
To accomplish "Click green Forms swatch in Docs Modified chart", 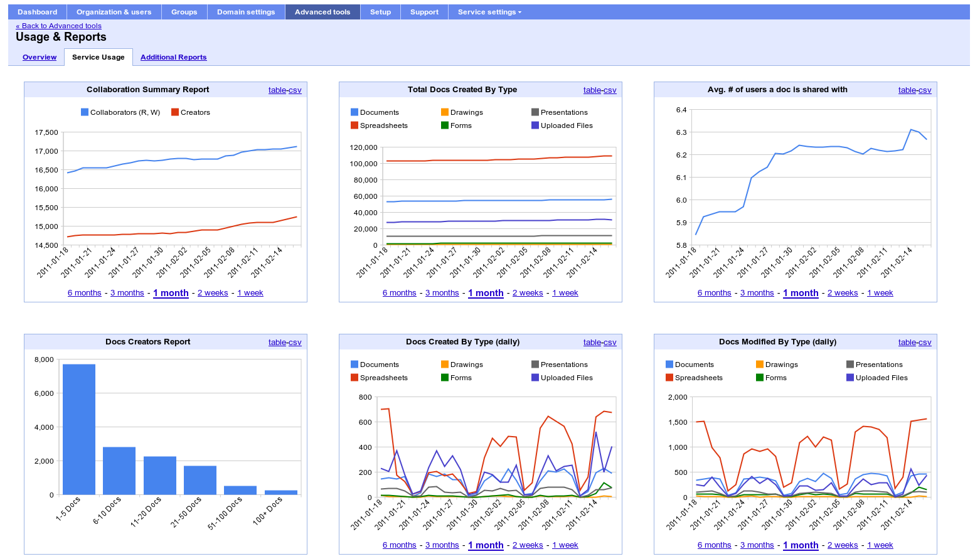I will (760, 378).
